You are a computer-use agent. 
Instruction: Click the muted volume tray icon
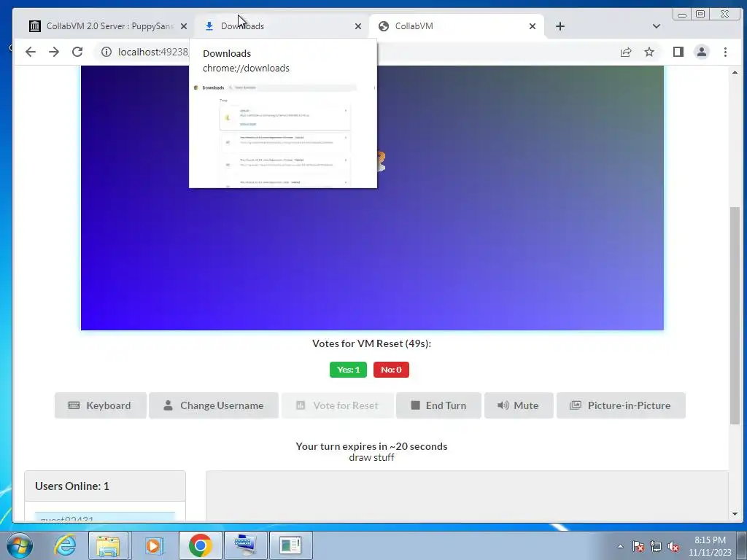[x=673, y=546]
